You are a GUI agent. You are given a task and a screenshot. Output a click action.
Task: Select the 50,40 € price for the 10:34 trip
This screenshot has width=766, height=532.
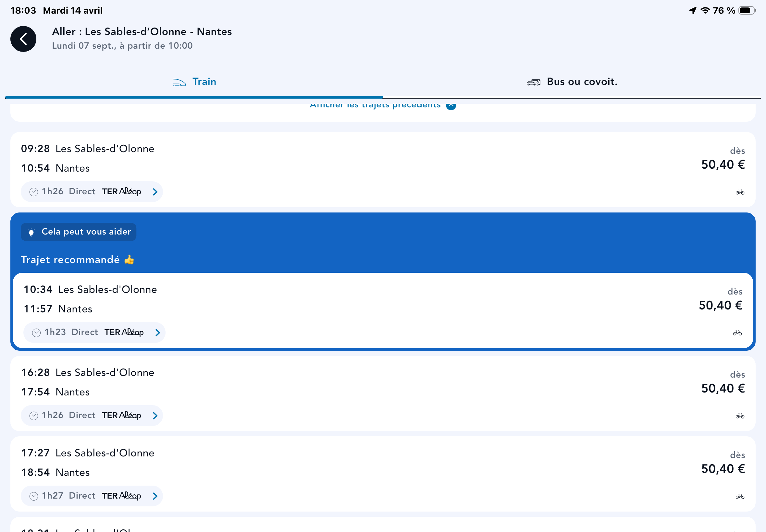pos(720,305)
